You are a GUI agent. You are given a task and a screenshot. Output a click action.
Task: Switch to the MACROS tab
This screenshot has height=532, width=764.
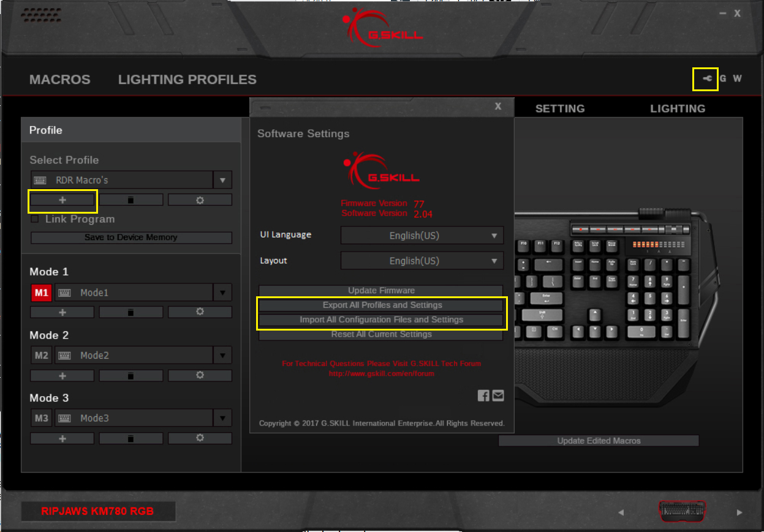(x=60, y=80)
